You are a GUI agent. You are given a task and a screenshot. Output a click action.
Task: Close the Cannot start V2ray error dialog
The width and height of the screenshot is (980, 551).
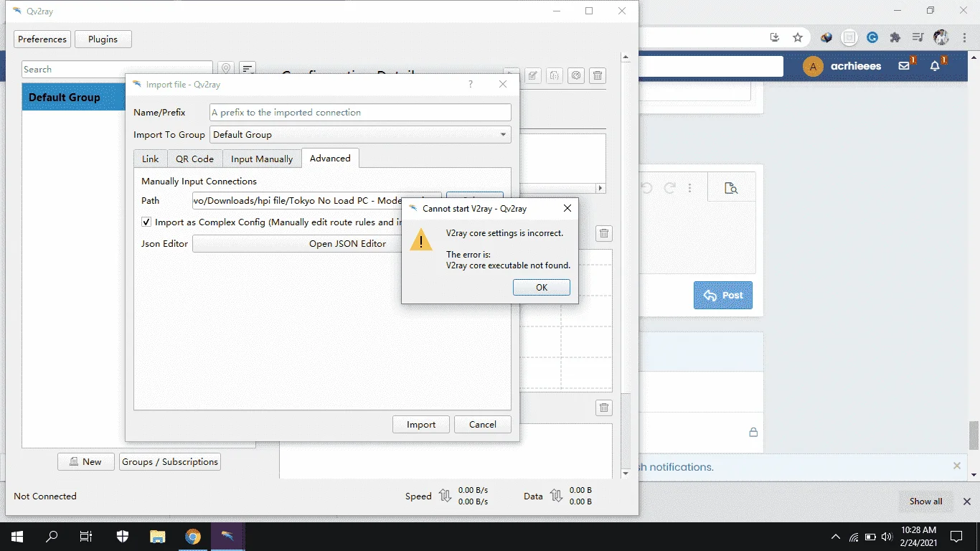pyautogui.click(x=567, y=209)
